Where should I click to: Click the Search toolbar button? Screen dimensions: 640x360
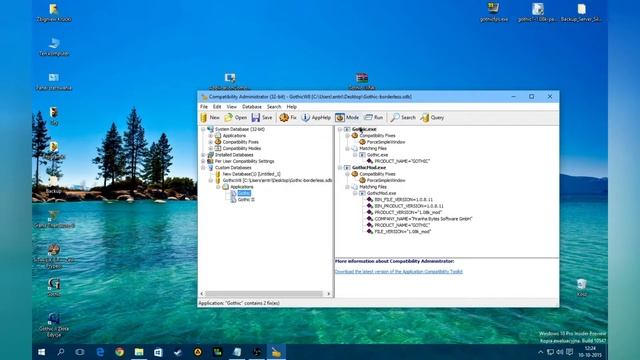click(x=402, y=118)
